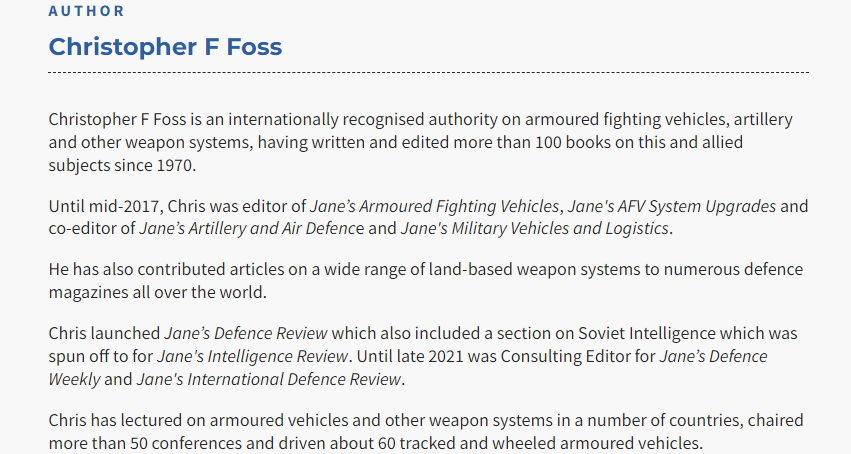Click the text 'magazines all over the world'
851x454 pixels.
click(156, 292)
